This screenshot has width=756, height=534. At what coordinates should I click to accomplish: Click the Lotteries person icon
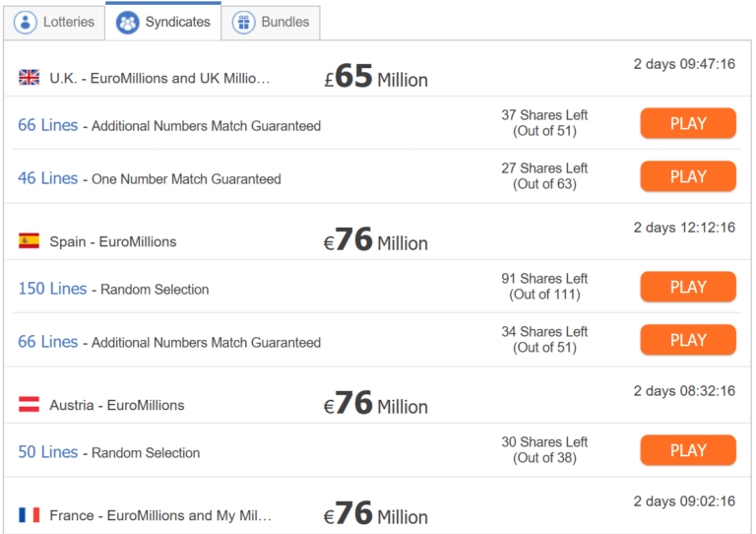tap(26, 23)
